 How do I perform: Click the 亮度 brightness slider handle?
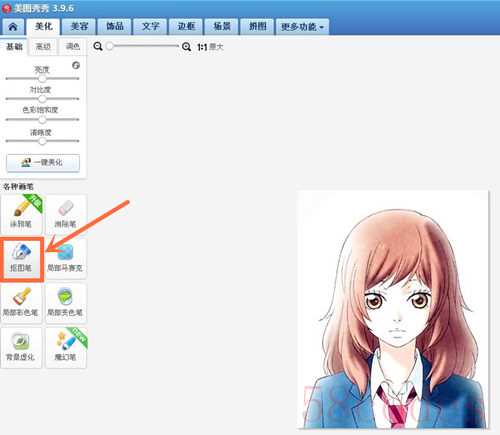pos(42,79)
